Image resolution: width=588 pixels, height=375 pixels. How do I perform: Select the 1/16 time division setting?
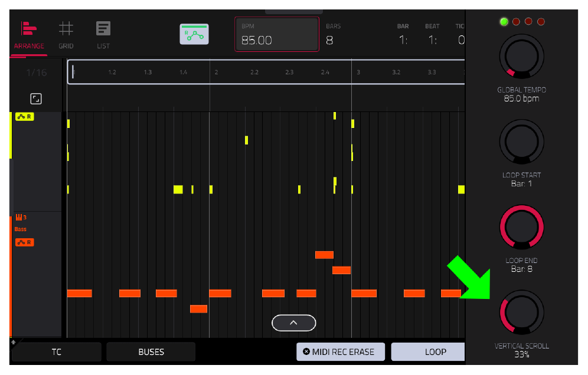point(37,73)
